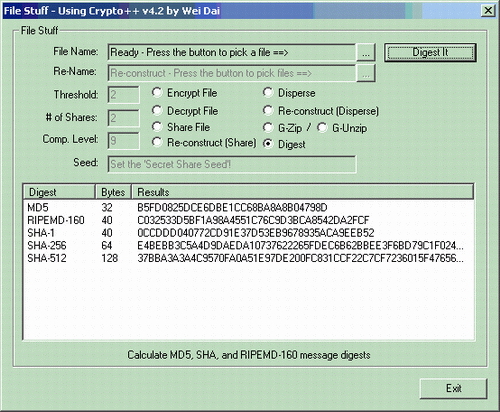The width and height of the screenshot is (500, 412).
Task: Click the Digest It button
Action: (430, 52)
